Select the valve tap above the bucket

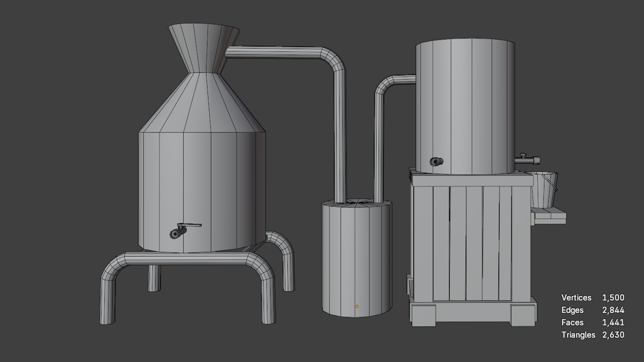point(527,159)
